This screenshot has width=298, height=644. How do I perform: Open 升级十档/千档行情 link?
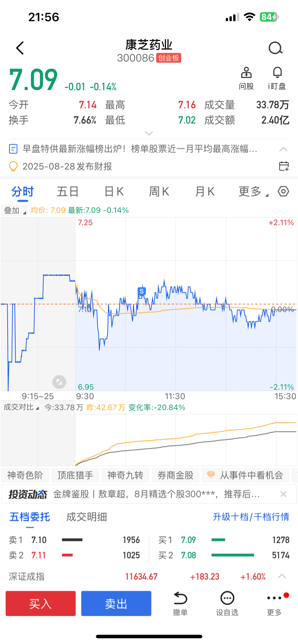point(251,517)
